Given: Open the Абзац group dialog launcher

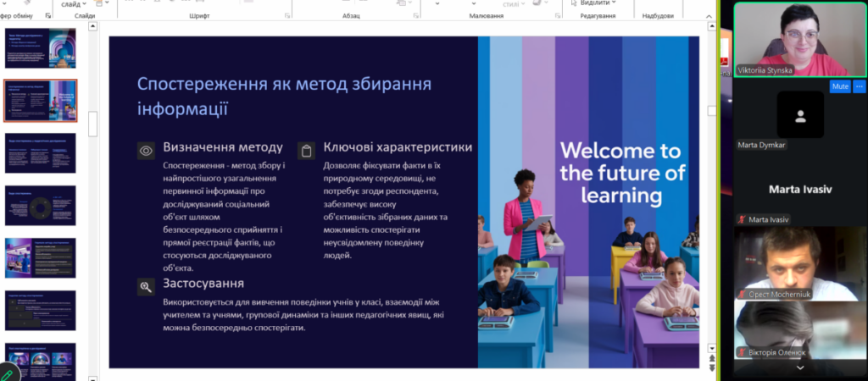Looking at the screenshot, I should coord(415,16).
